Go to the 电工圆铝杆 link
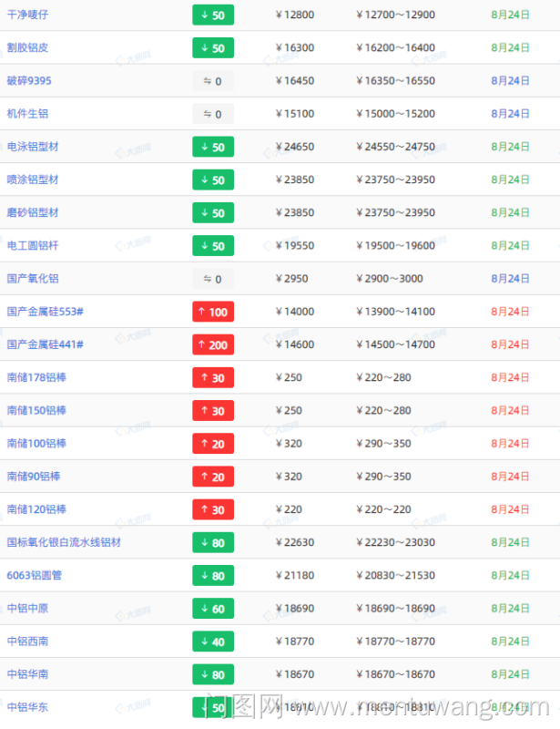Viewport: 560px width, 729px height. [33, 246]
